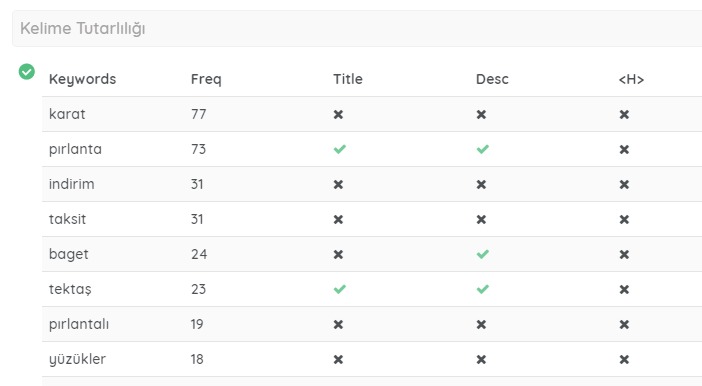
Task: Click the Title checkmark for pırlanta
Action: [x=340, y=149]
